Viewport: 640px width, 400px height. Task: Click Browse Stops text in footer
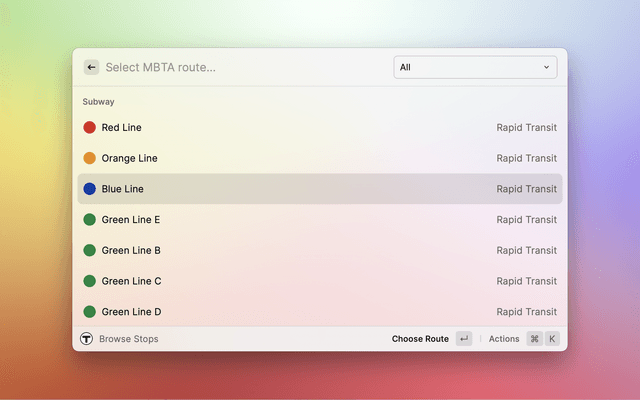tap(128, 339)
